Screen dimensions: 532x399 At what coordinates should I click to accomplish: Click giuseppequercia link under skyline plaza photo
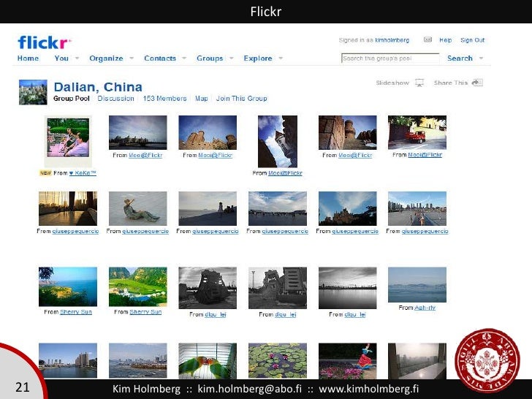(x=425, y=231)
